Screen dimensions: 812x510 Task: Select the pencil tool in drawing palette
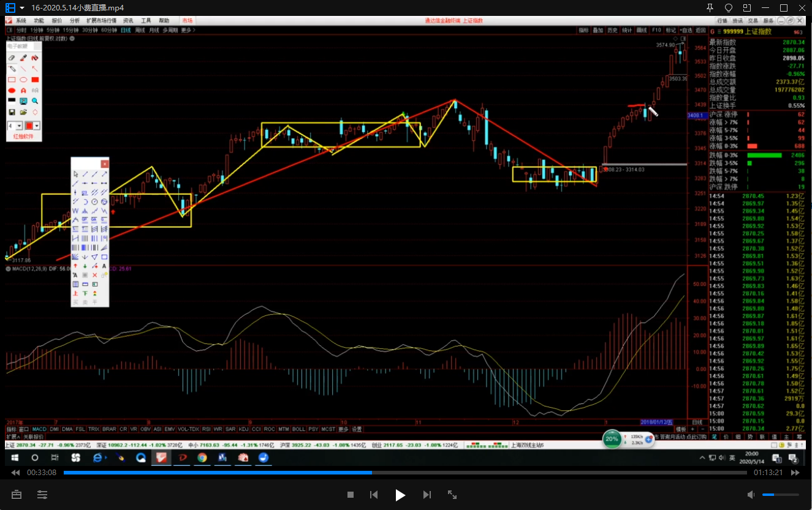point(12,69)
